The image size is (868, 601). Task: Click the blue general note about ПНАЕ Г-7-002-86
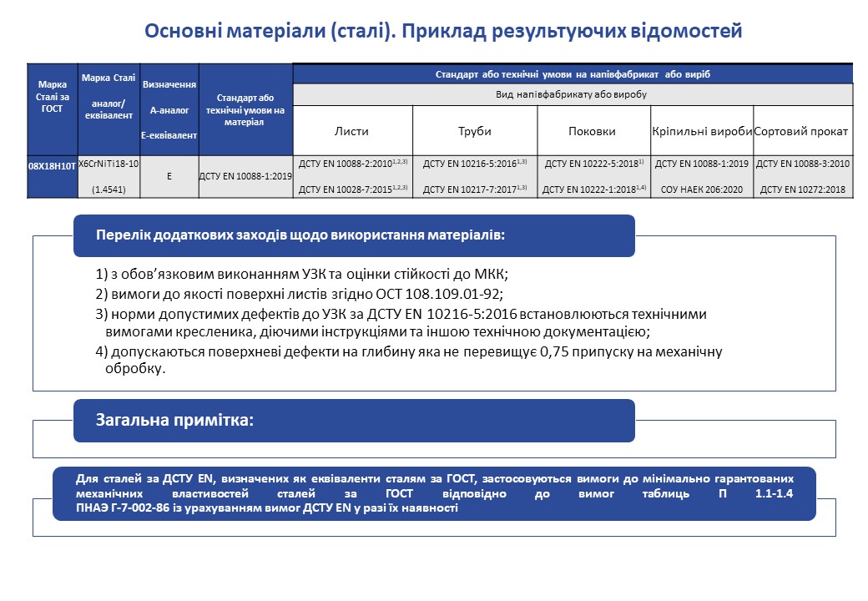click(x=434, y=493)
